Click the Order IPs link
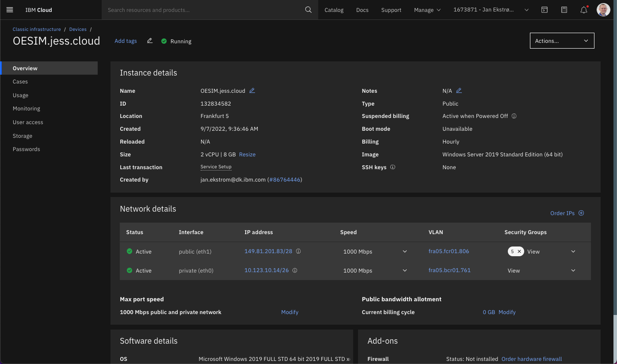This screenshot has width=617, height=364. click(562, 213)
